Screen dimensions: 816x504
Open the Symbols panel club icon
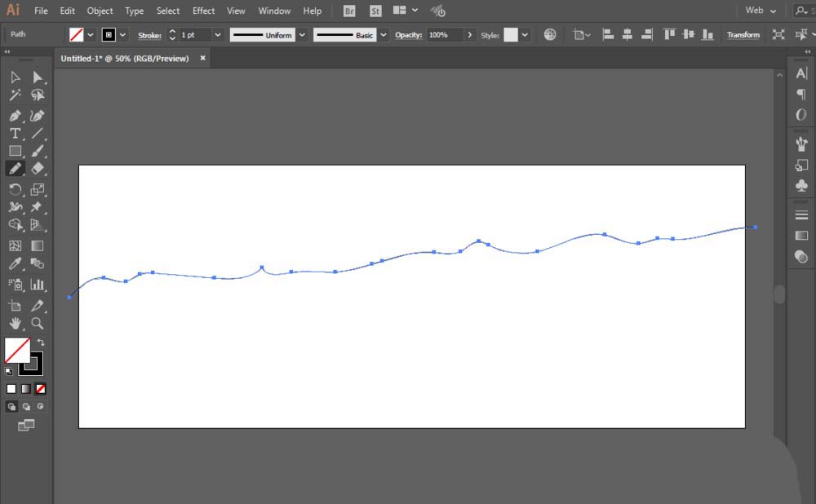(801, 185)
